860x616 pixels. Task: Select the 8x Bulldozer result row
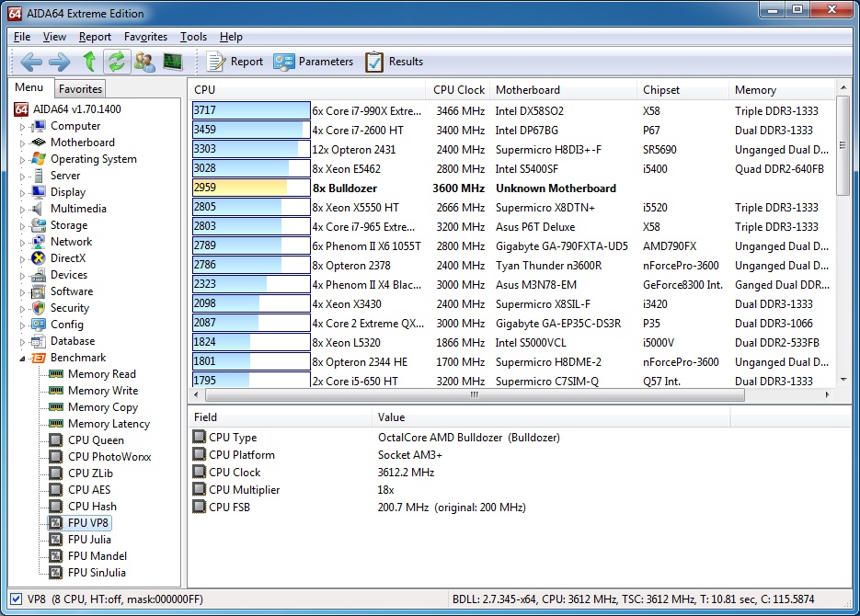click(x=513, y=188)
